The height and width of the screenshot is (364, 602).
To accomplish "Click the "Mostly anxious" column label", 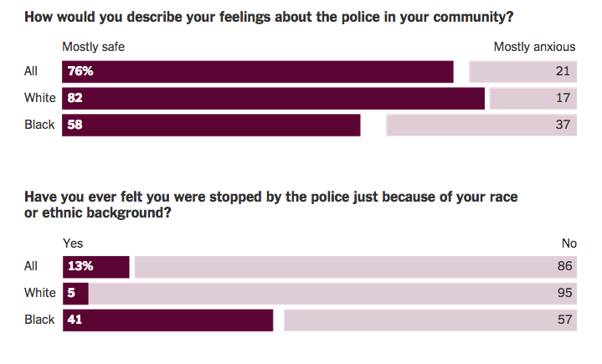I will [x=534, y=47].
